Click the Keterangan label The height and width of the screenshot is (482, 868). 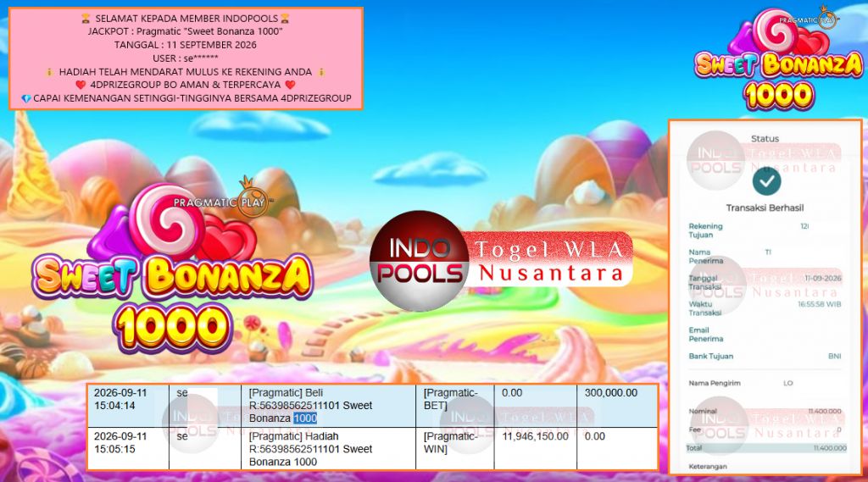tap(708, 467)
